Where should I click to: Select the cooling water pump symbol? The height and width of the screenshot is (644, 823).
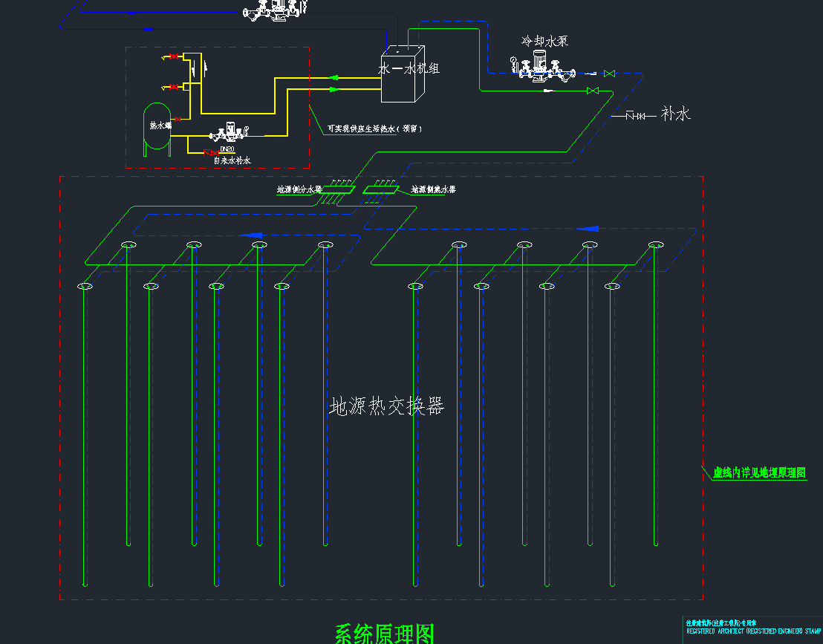pos(543,68)
